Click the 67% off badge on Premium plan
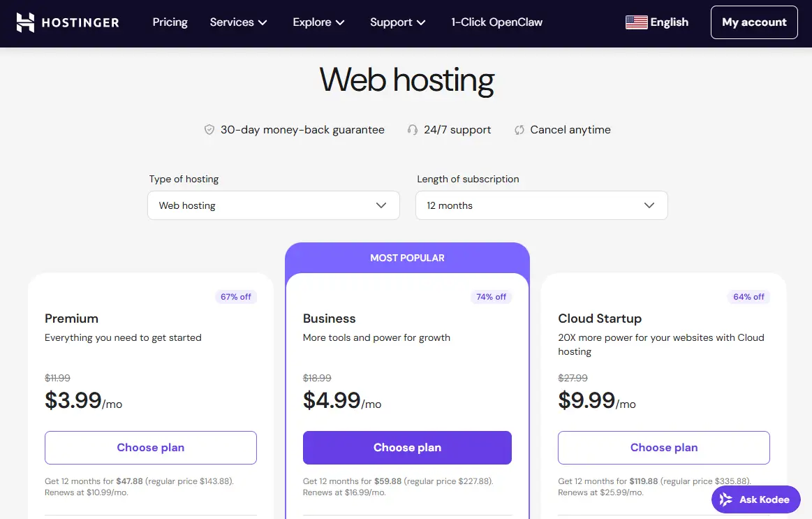 pos(236,296)
